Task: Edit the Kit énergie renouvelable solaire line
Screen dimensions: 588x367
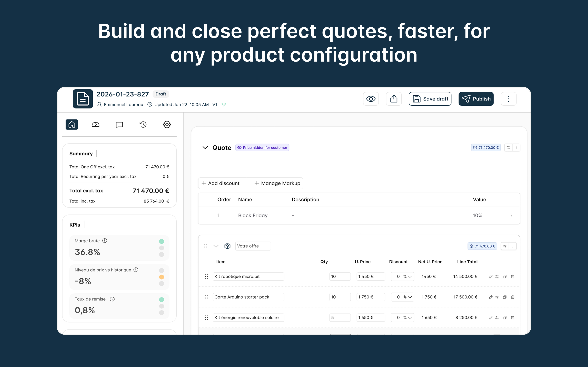Action: tap(491, 317)
